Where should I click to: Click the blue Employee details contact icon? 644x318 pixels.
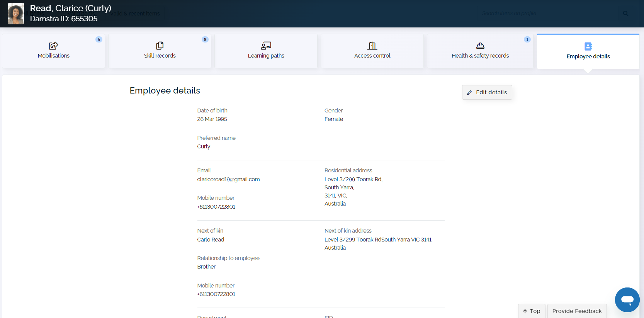coord(588,46)
